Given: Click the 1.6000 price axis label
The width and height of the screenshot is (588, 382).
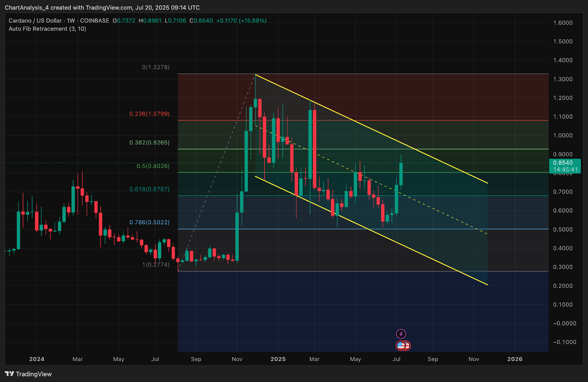Looking at the screenshot, I should 563,23.
